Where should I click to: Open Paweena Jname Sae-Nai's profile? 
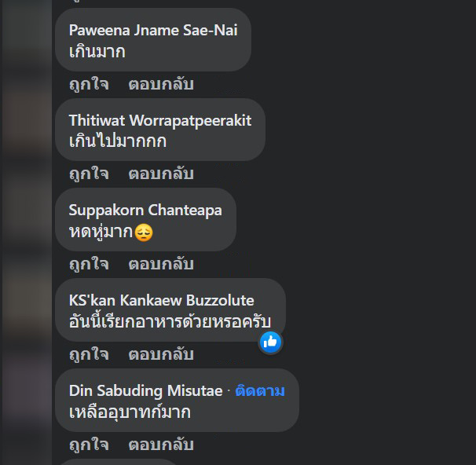point(153,31)
